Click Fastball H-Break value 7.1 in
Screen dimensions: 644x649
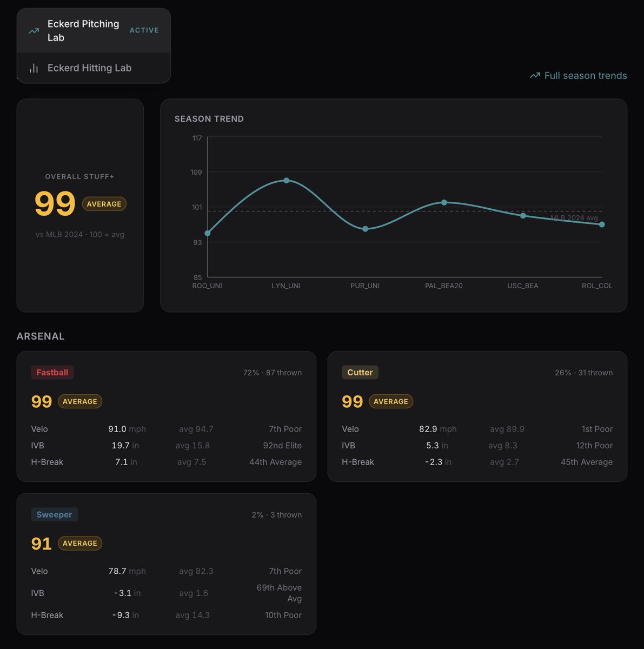[126, 462]
